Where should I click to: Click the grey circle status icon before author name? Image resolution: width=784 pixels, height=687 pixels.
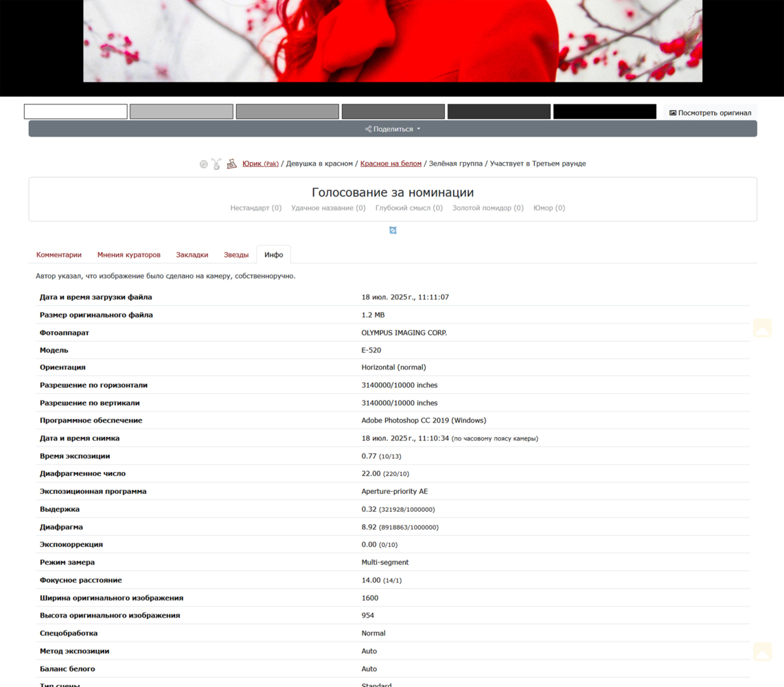click(x=203, y=164)
